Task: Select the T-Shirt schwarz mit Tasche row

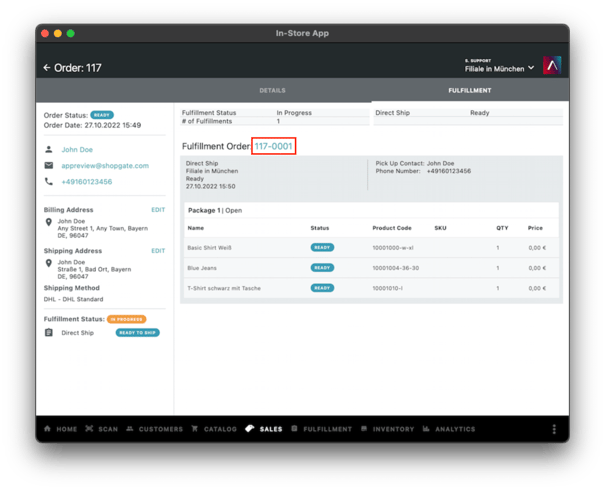Action: (x=371, y=288)
